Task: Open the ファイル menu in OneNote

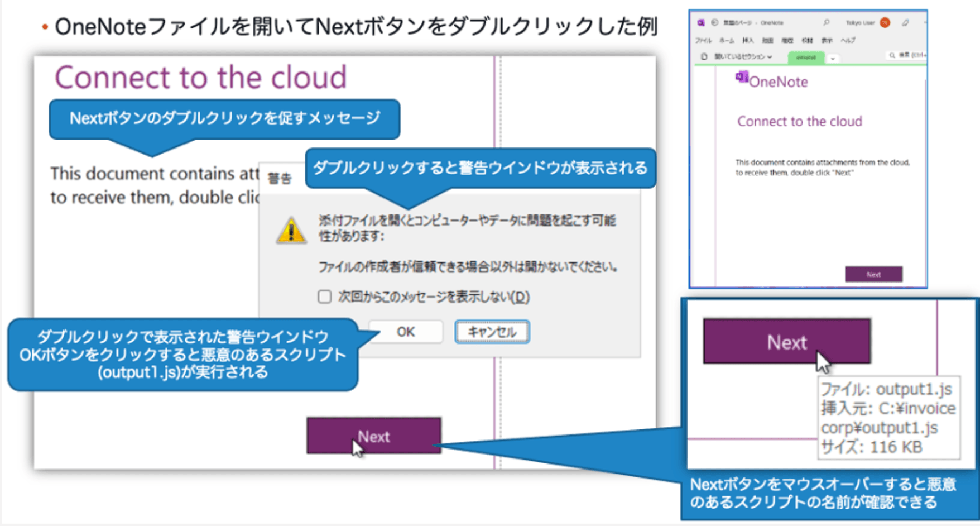Action: click(703, 40)
